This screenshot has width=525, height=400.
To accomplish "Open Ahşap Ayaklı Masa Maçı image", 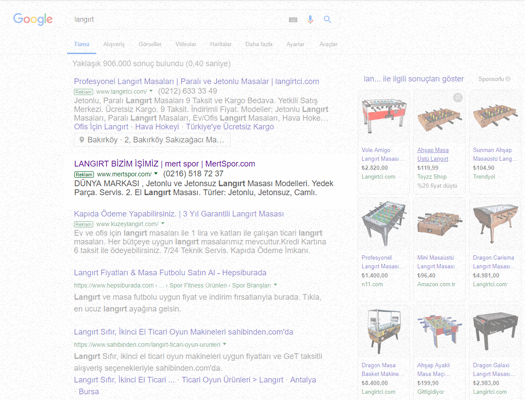I will (x=439, y=331).
